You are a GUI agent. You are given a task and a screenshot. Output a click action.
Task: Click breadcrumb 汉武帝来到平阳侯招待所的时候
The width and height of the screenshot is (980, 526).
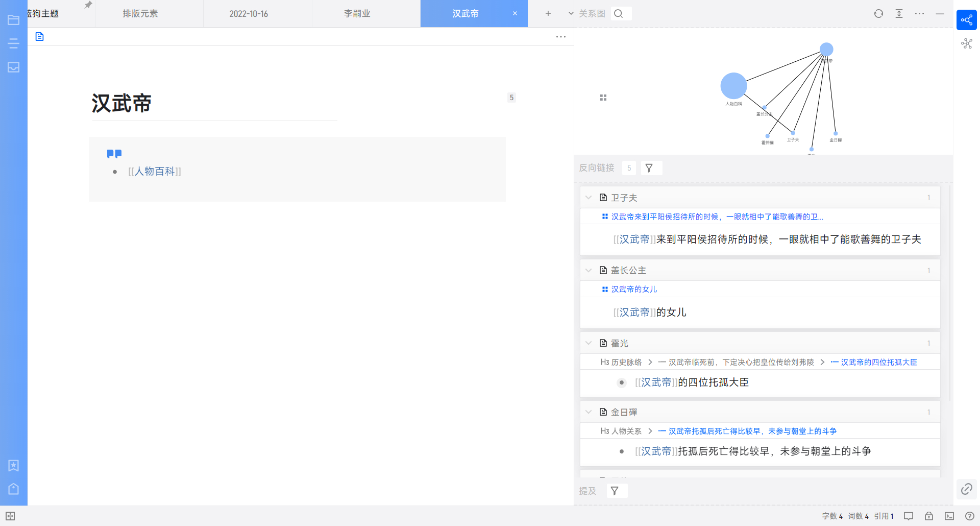pos(717,217)
